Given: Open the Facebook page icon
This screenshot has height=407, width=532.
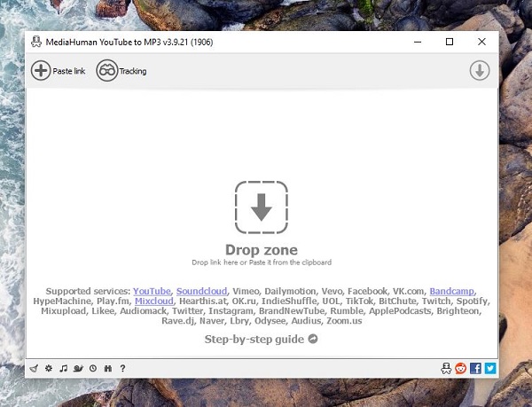Looking at the screenshot, I should coord(475,368).
